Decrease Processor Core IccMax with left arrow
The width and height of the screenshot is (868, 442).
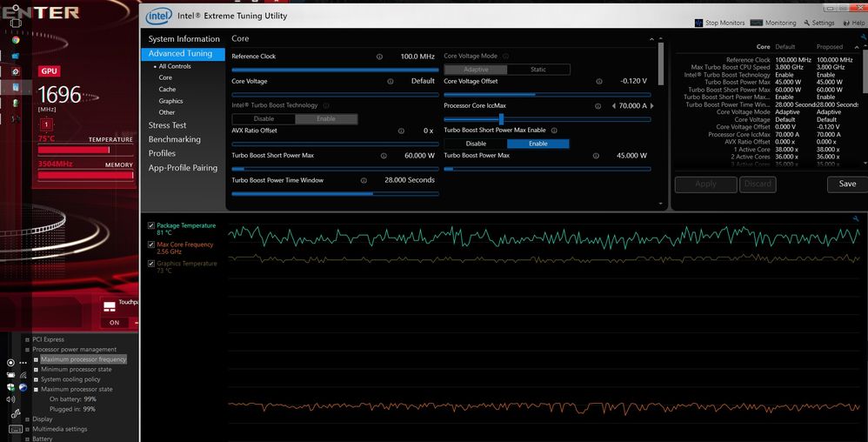[614, 106]
